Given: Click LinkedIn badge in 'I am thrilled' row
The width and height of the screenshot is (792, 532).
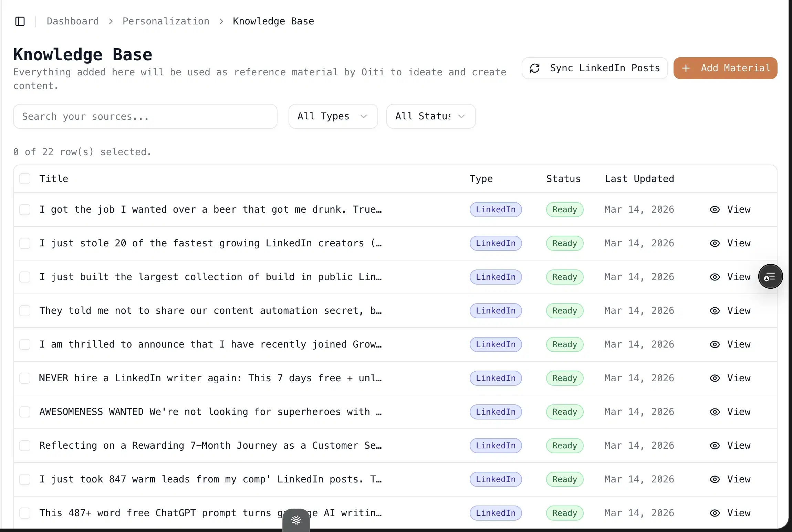Looking at the screenshot, I should [x=496, y=344].
